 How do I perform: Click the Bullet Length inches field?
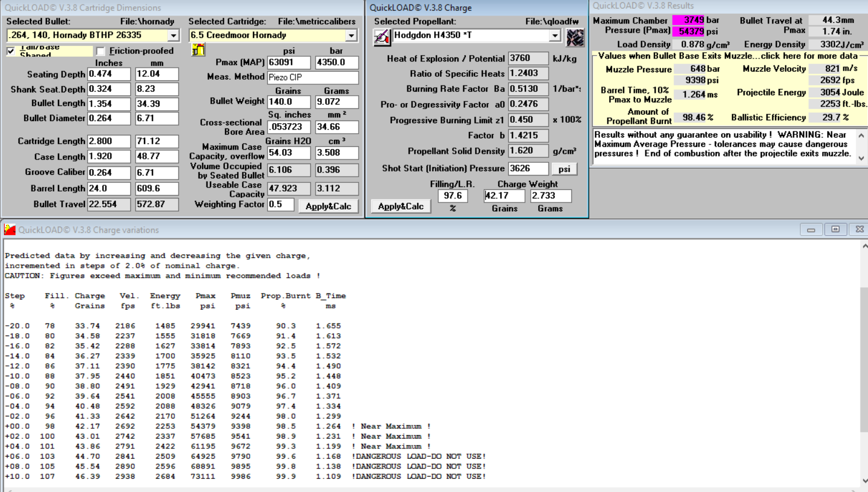click(x=109, y=104)
